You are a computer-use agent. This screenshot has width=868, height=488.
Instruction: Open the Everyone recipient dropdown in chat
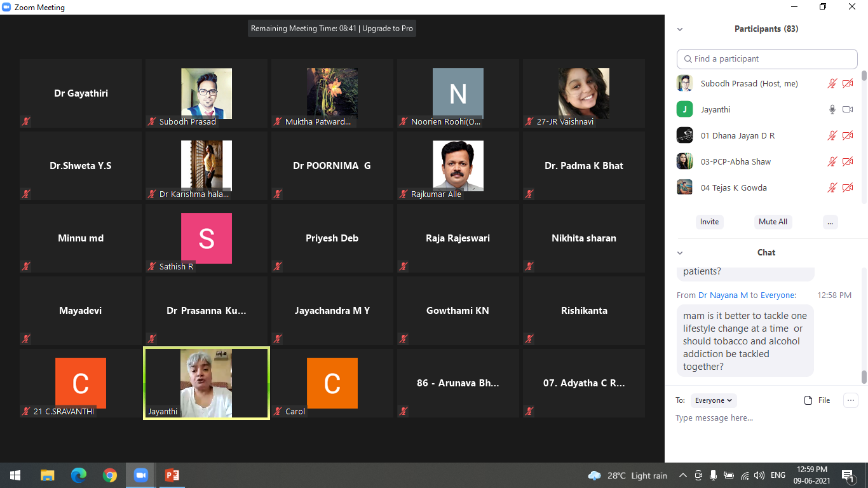714,400
